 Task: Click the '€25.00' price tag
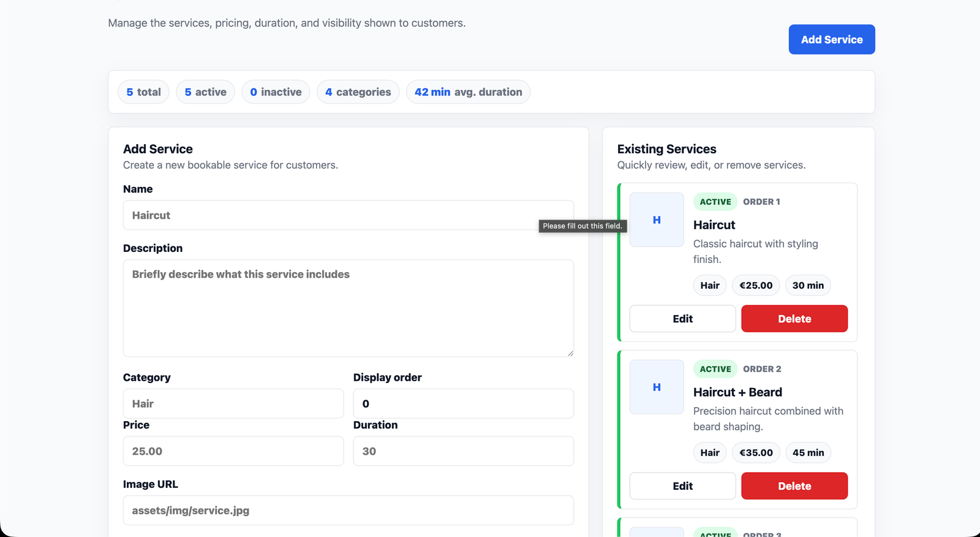click(x=756, y=285)
